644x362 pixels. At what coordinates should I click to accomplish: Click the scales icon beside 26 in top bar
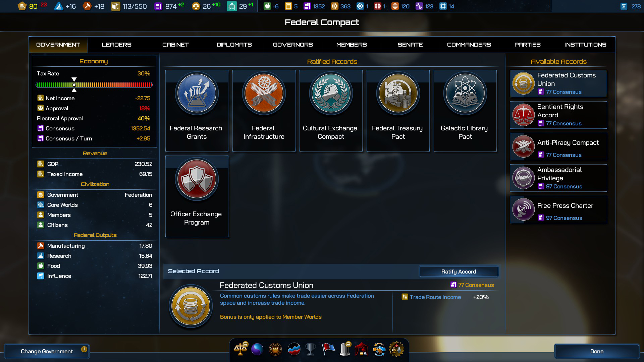pyautogui.click(x=196, y=6)
